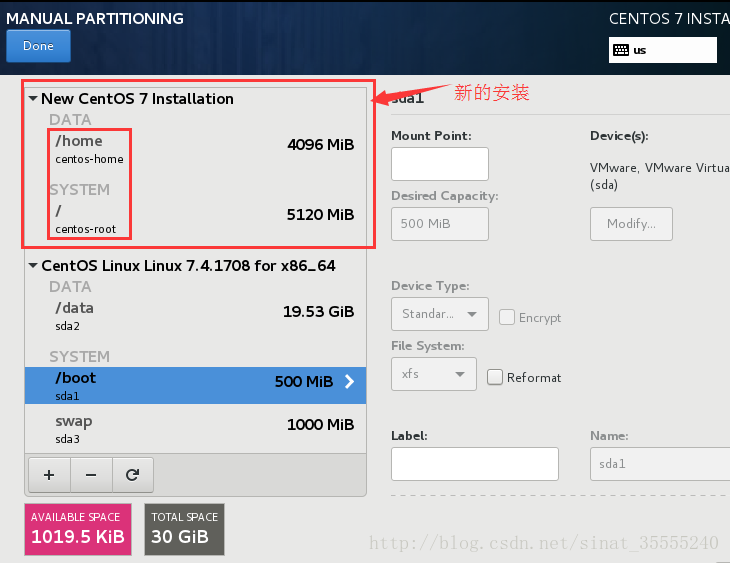The height and width of the screenshot is (563, 730).
Task: Open the Available Space 1019.5 KiB summary
Action: coord(78,529)
